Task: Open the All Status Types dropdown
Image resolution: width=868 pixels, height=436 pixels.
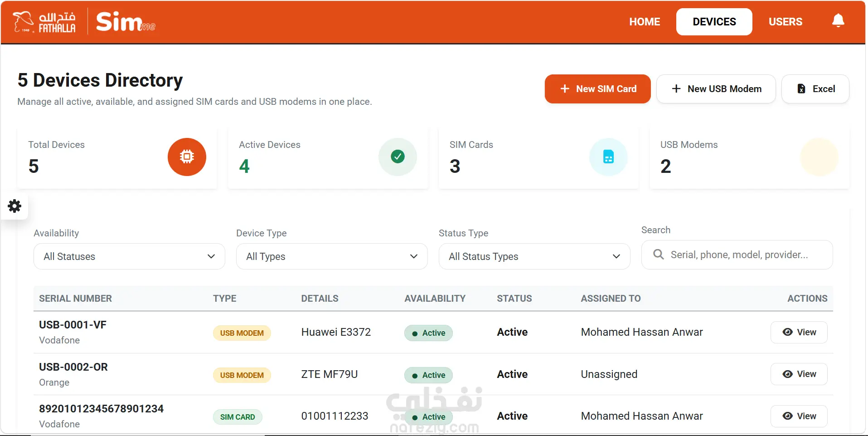Action: pos(534,256)
